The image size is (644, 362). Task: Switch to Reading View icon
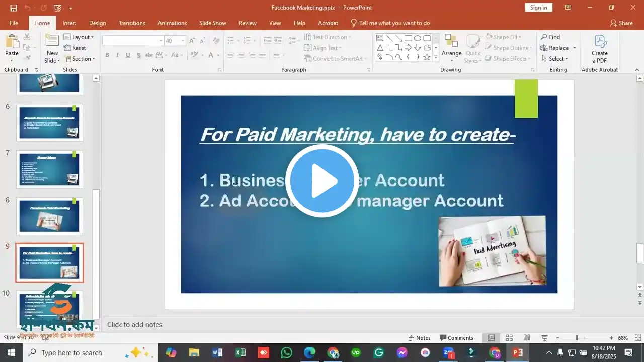coord(527,338)
